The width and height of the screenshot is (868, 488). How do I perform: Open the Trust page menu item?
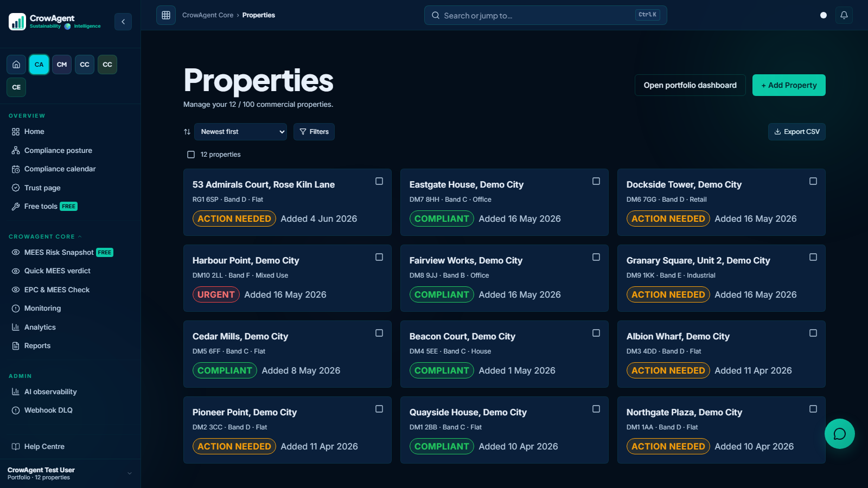point(42,188)
